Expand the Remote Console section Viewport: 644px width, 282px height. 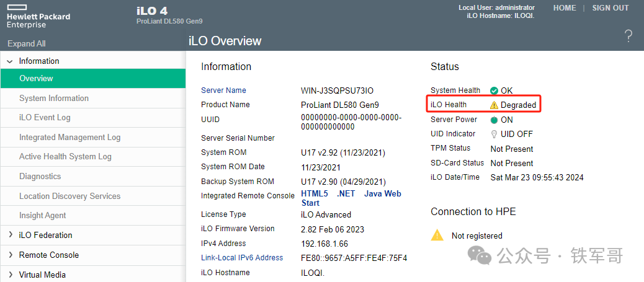(x=11, y=255)
